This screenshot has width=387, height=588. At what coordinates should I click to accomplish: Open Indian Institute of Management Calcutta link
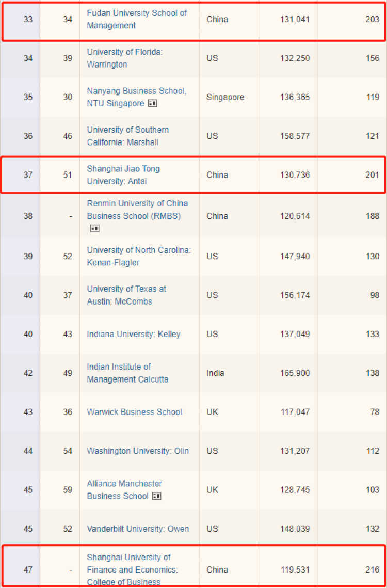(x=127, y=373)
